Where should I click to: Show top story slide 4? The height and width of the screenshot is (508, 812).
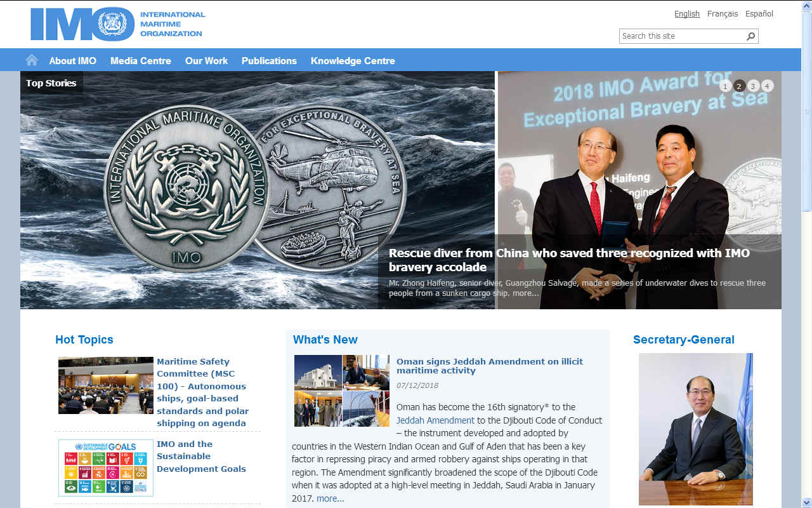767,86
